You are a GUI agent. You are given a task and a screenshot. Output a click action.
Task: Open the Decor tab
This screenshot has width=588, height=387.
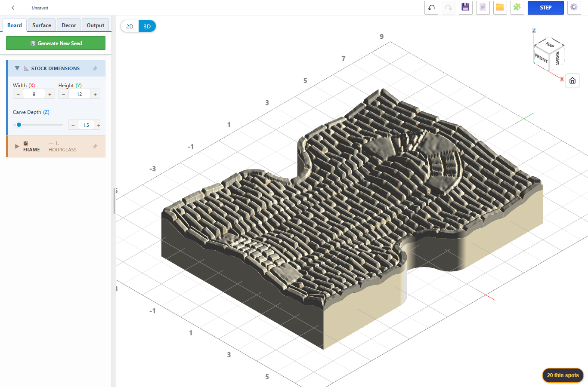coord(69,25)
